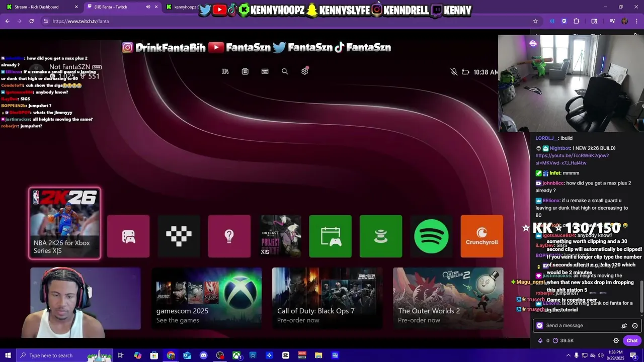644x362 pixels.
Task: Launch The Outlast Trials game tile
Action: pos(280,236)
